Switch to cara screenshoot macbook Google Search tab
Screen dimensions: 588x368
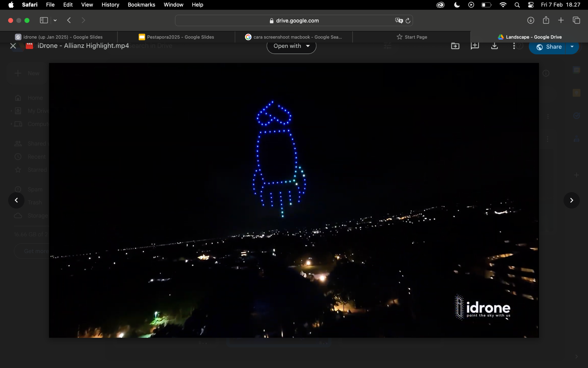[x=293, y=37]
